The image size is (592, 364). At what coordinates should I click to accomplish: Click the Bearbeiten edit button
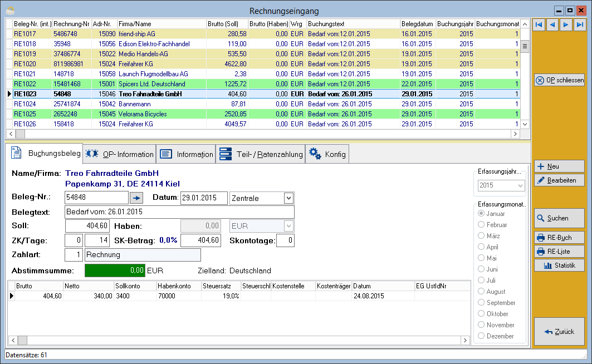(x=560, y=180)
